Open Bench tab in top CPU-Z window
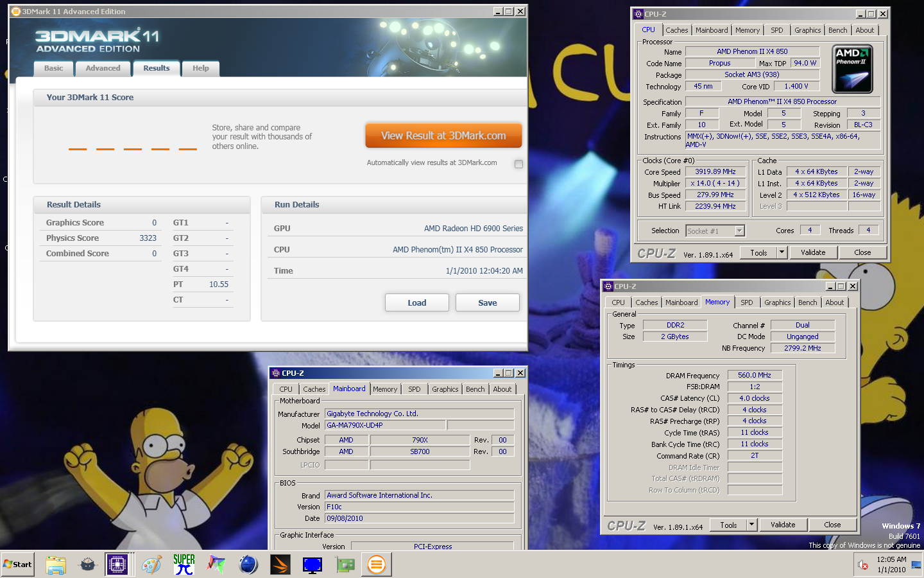The image size is (924, 578). tap(837, 30)
